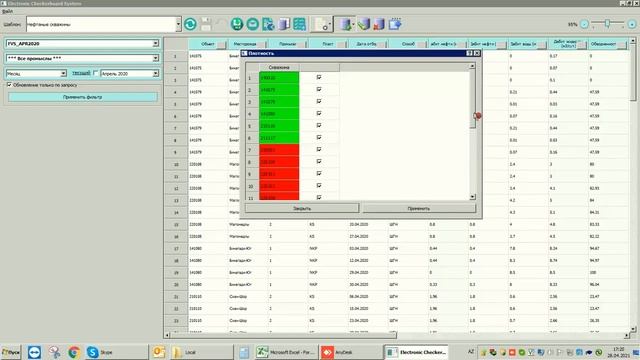Click the zoom out minus circle
Image resolution: width=640 pixels, height=360 pixels.
[x=584, y=24]
